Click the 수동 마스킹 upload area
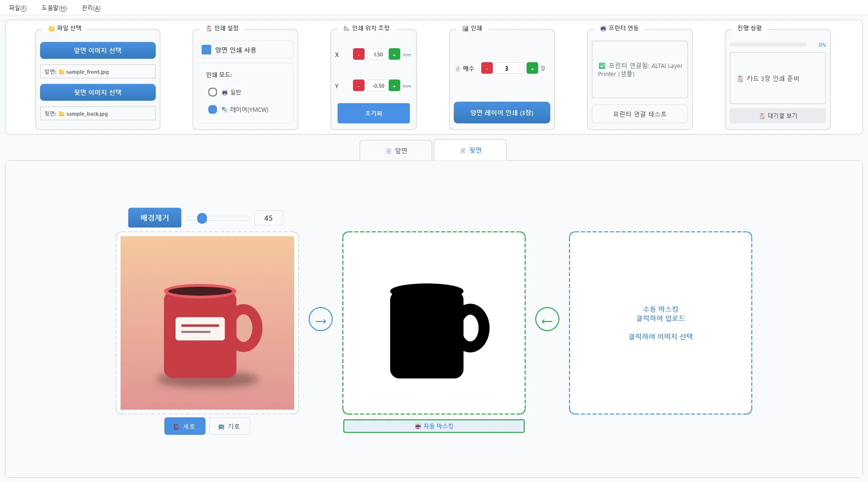 (x=661, y=323)
